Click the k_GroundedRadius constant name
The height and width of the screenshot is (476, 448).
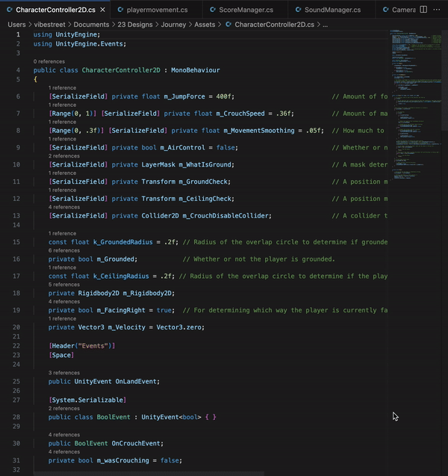coord(123,242)
